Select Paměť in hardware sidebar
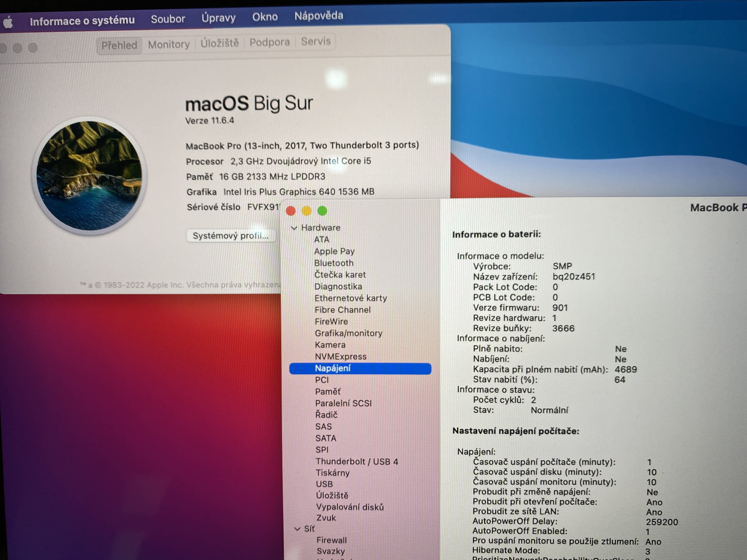Screen dimensions: 747x560 pyautogui.click(x=328, y=391)
